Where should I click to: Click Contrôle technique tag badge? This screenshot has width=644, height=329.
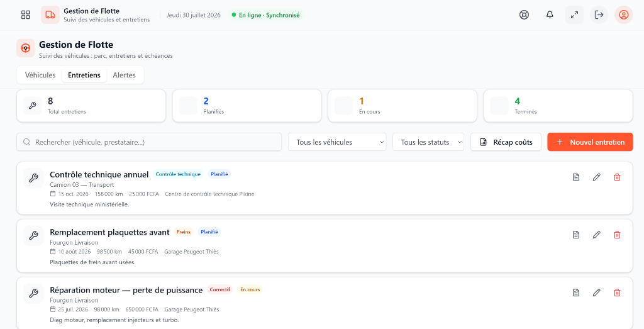(178, 174)
